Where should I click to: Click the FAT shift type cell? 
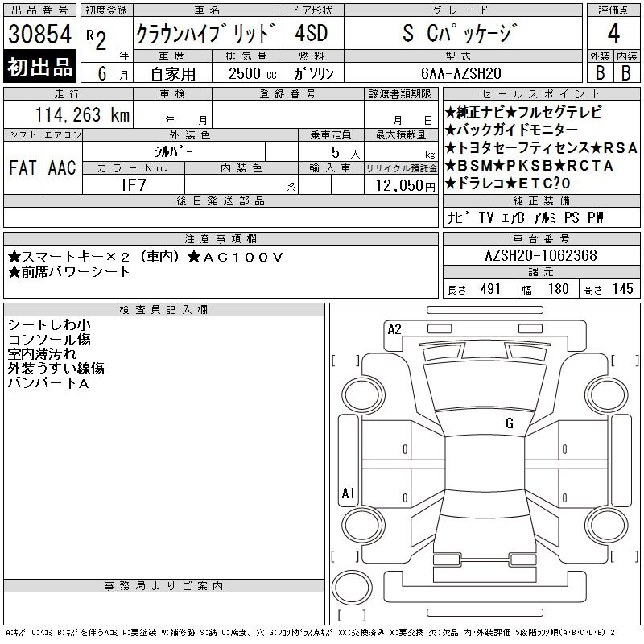[23, 167]
